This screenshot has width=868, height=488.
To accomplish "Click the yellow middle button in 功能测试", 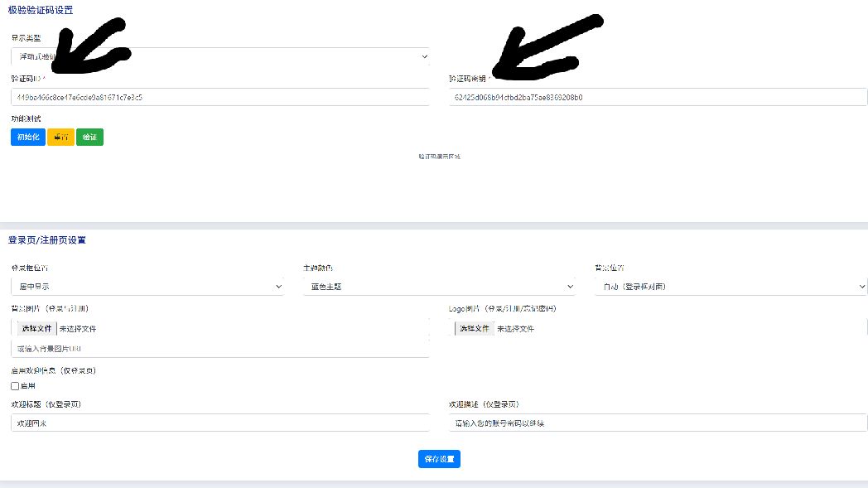I will tap(60, 137).
